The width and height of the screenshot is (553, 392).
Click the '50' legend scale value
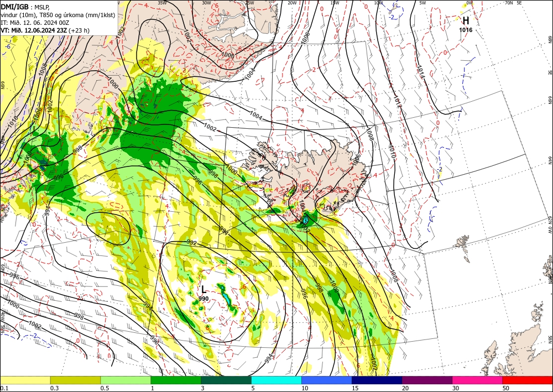point(506,388)
